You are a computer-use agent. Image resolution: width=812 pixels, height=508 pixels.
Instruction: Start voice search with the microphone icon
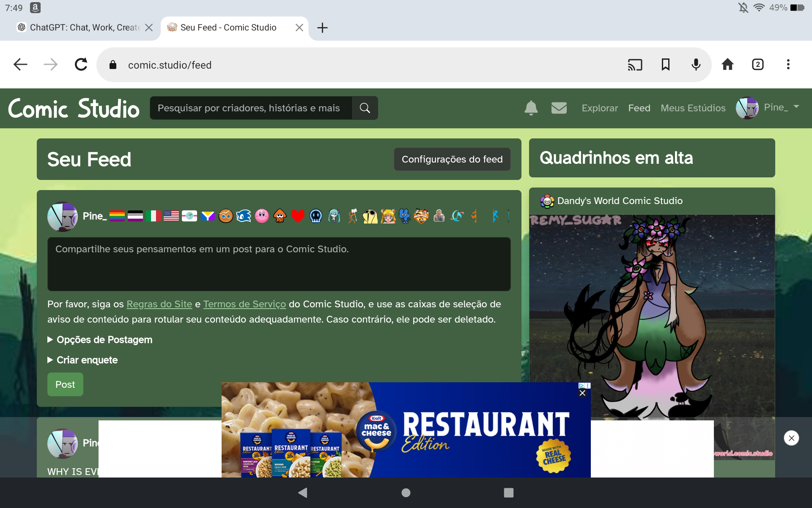[696, 64]
